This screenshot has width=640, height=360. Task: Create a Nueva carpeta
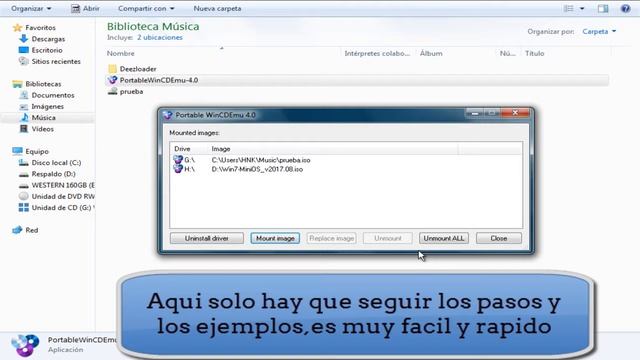[x=217, y=8]
